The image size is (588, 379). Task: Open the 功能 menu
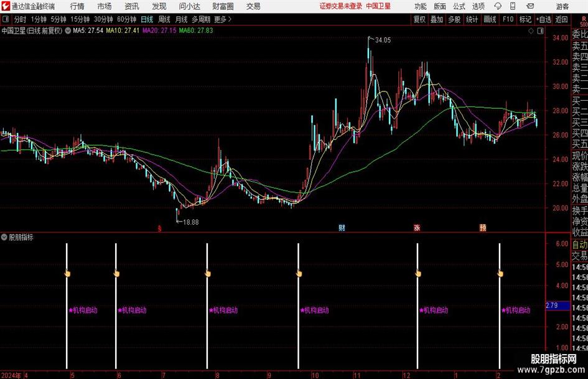421,6
